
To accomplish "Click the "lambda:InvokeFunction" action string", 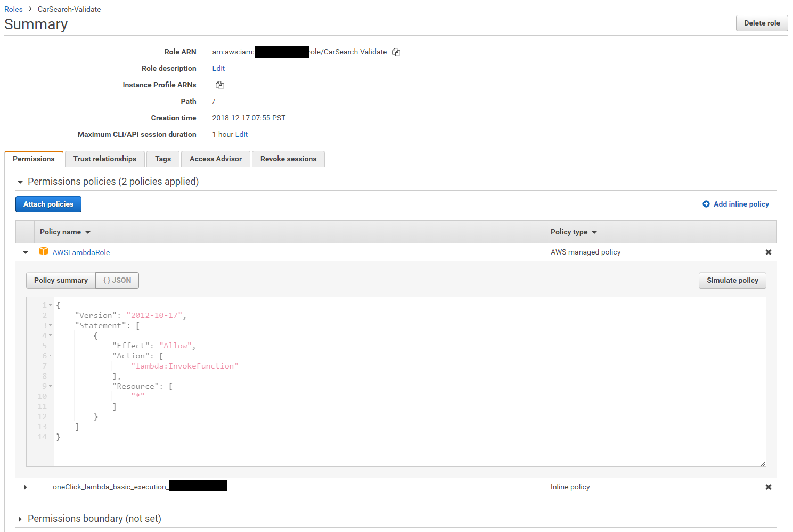I will point(184,366).
